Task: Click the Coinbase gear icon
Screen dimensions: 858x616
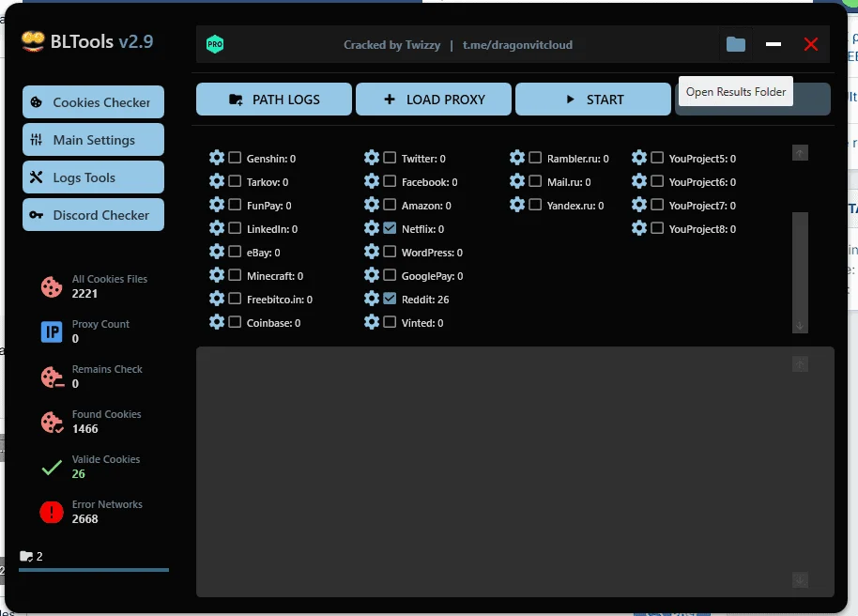Action: (217, 322)
